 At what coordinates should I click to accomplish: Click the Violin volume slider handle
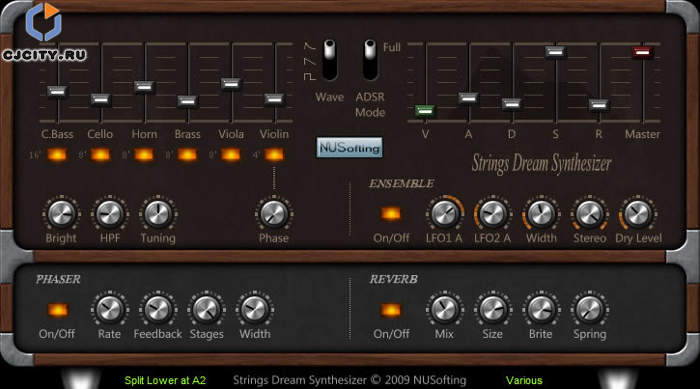(275, 99)
